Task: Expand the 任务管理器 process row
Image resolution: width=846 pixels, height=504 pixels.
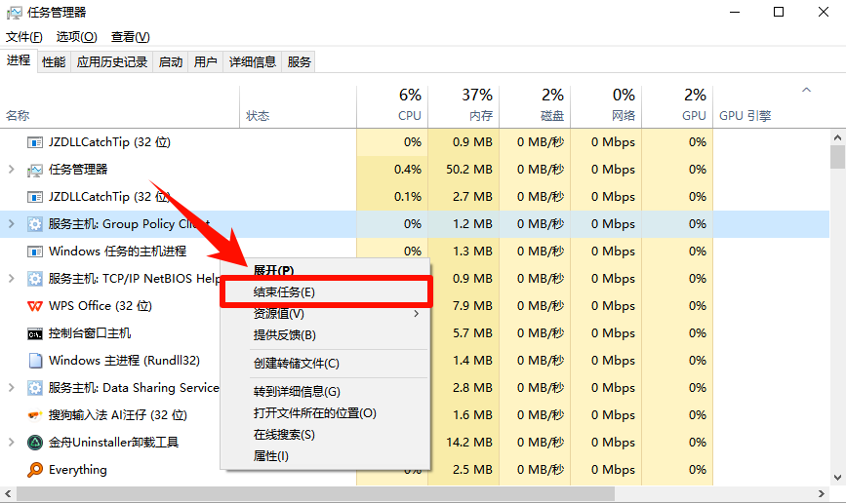Action: coord(11,170)
